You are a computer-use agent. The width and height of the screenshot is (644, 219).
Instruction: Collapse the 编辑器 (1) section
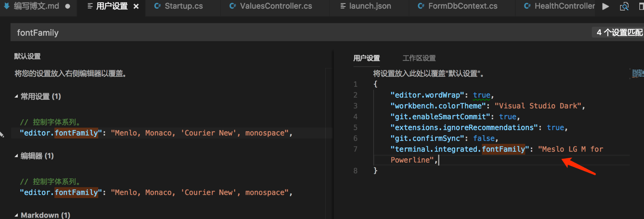[x=16, y=156]
